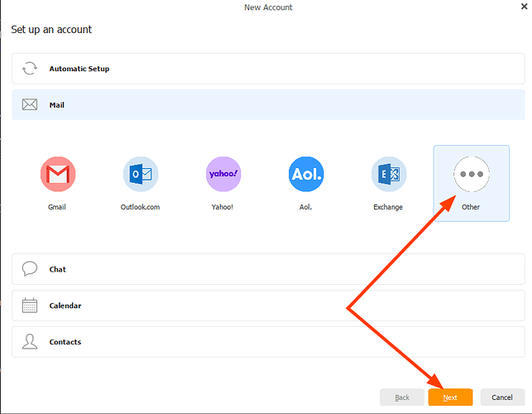The height and width of the screenshot is (414, 532).
Task: Go back with the Back button
Action: (402, 397)
